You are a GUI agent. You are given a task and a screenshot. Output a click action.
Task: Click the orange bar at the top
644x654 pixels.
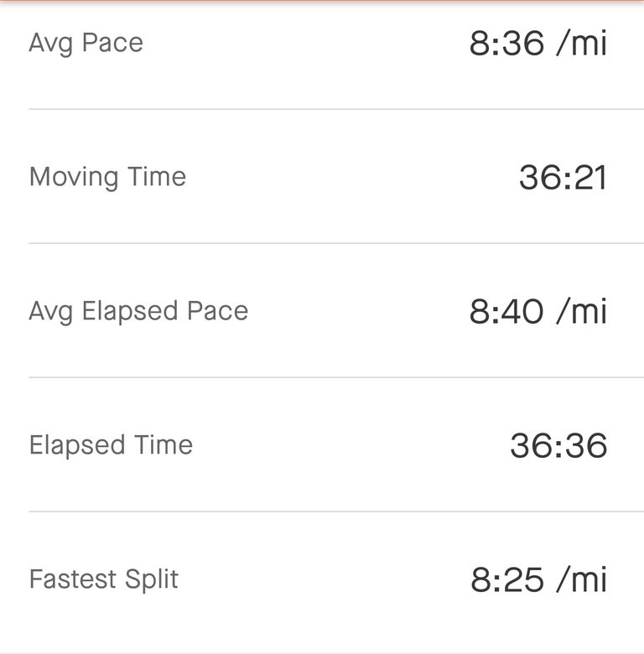click(x=322, y=1)
